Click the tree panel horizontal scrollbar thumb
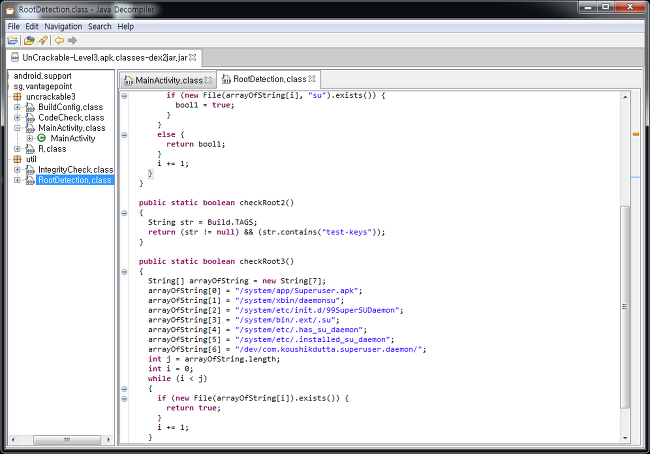Image resolution: width=650 pixels, height=454 pixels. [67, 439]
